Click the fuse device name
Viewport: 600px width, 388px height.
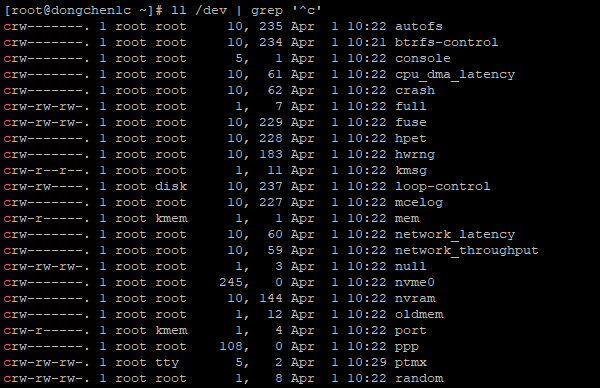pos(411,122)
